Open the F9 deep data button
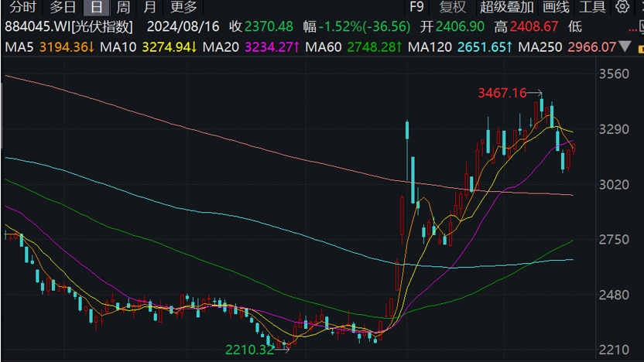The image size is (644, 362). click(x=416, y=6)
